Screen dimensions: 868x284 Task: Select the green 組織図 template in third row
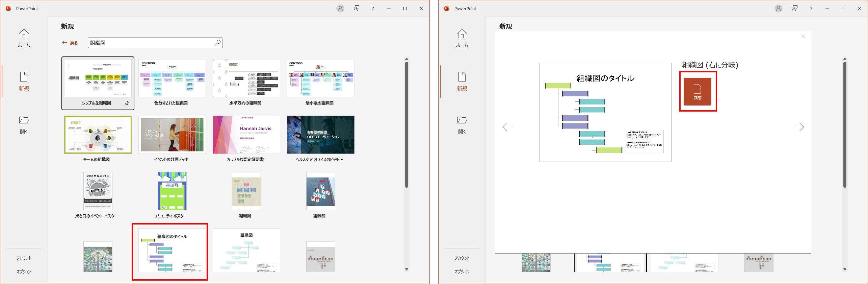(246, 191)
